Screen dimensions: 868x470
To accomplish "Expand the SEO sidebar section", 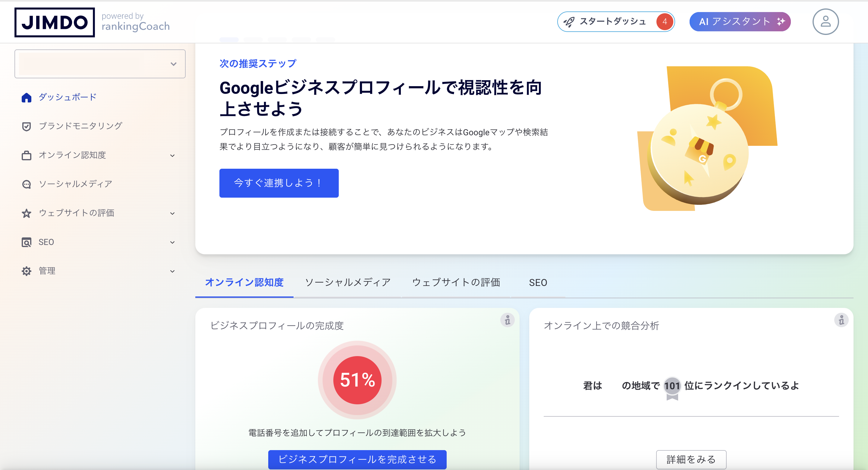I will tap(172, 242).
